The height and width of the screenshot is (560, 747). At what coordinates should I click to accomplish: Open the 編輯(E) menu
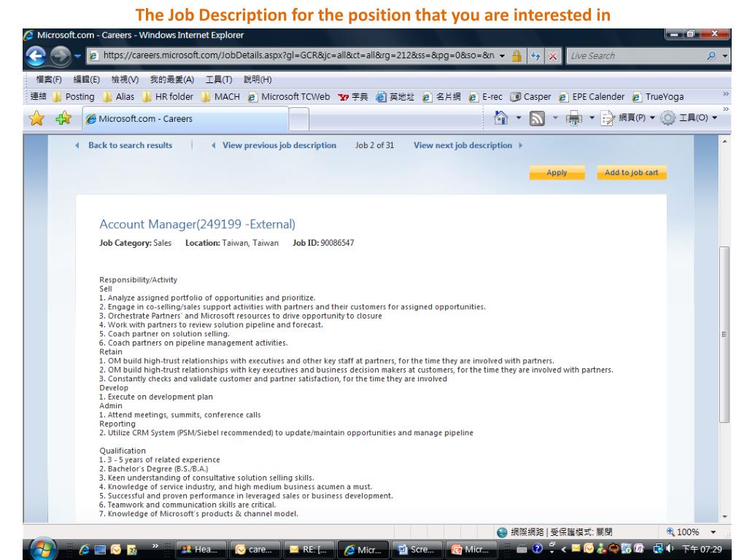(86, 79)
